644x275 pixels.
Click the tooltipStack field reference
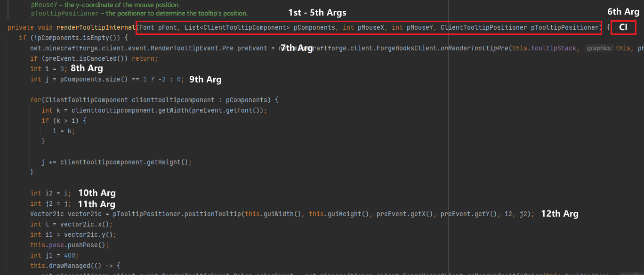click(554, 48)
